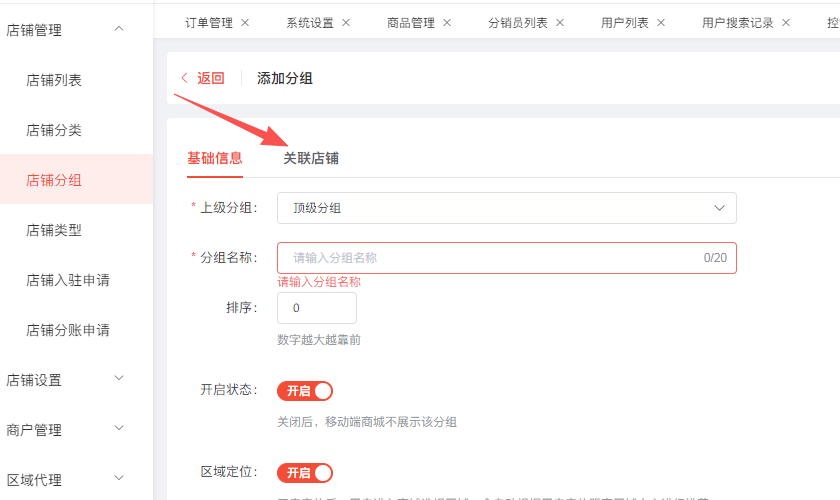Select the 基础信息 tab

[215, 158]
